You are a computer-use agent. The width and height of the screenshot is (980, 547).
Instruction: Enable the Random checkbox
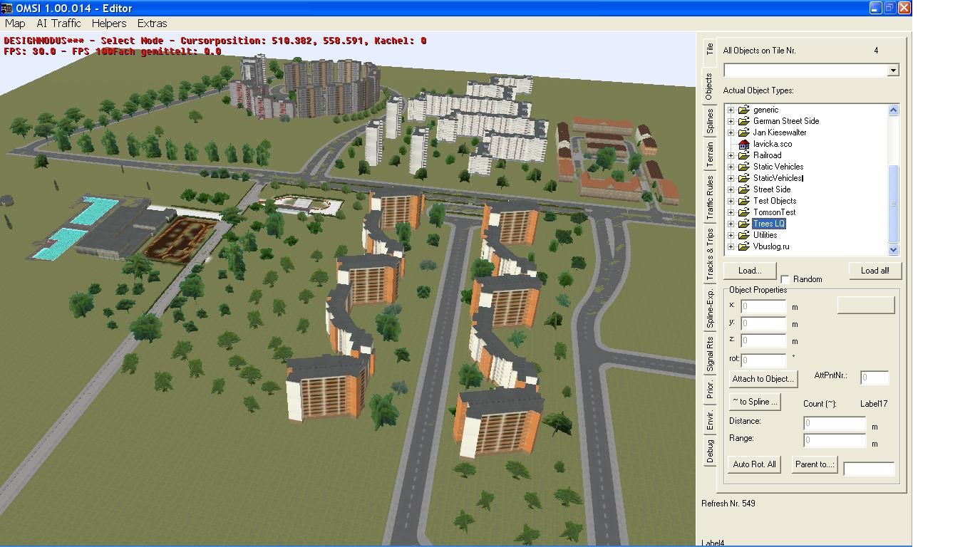tap(785, 279)
